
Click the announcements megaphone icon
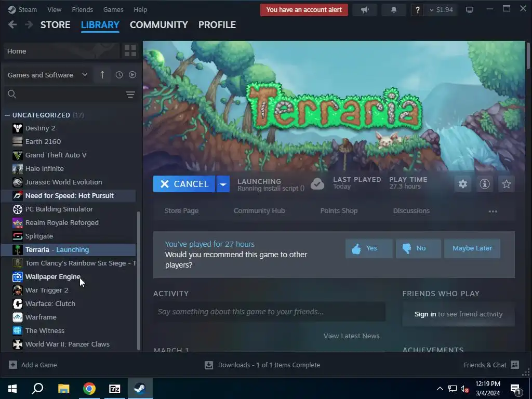[365, 10]
